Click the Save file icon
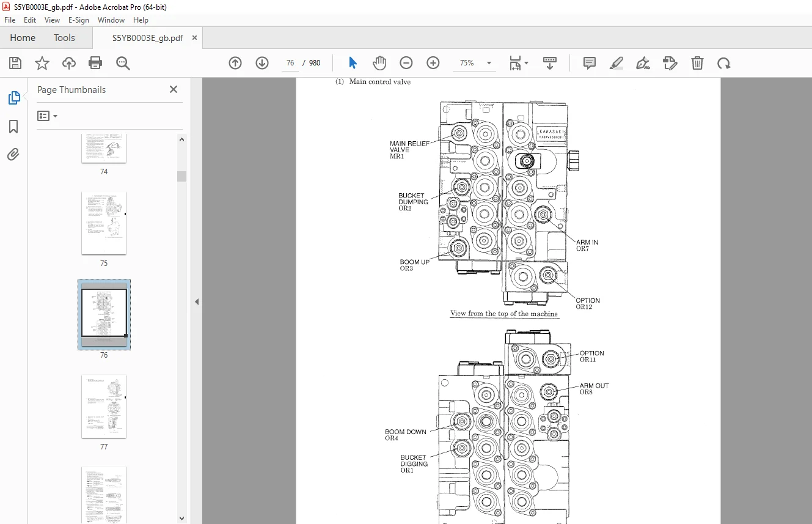The image size is (812, 524). tap(15, 63)
